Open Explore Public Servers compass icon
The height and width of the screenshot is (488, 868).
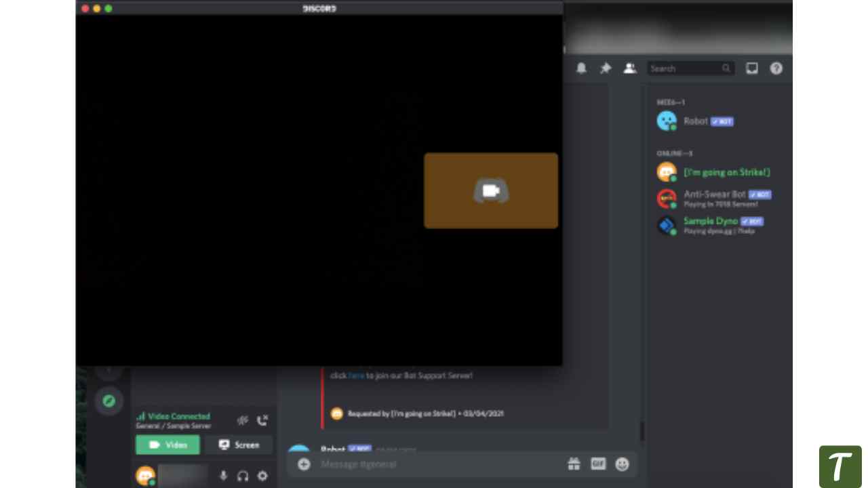(x=108, y=401)
